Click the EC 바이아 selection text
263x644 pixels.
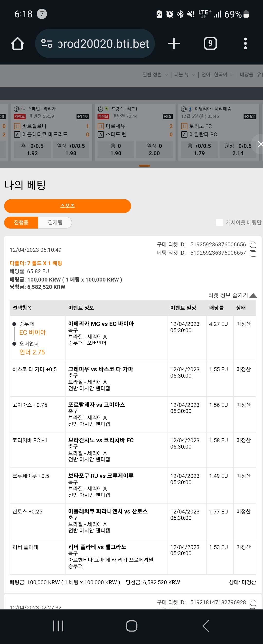(x=33, y=332)
